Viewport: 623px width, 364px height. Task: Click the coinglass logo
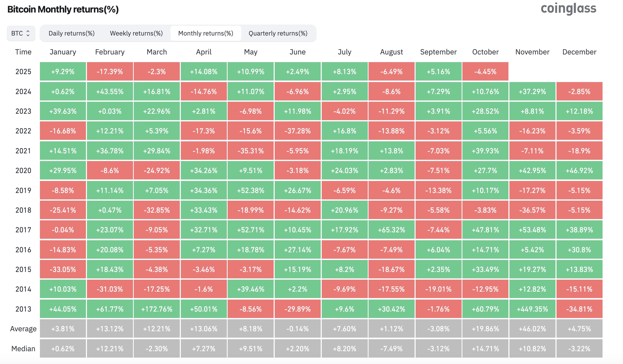coord(568,9)
